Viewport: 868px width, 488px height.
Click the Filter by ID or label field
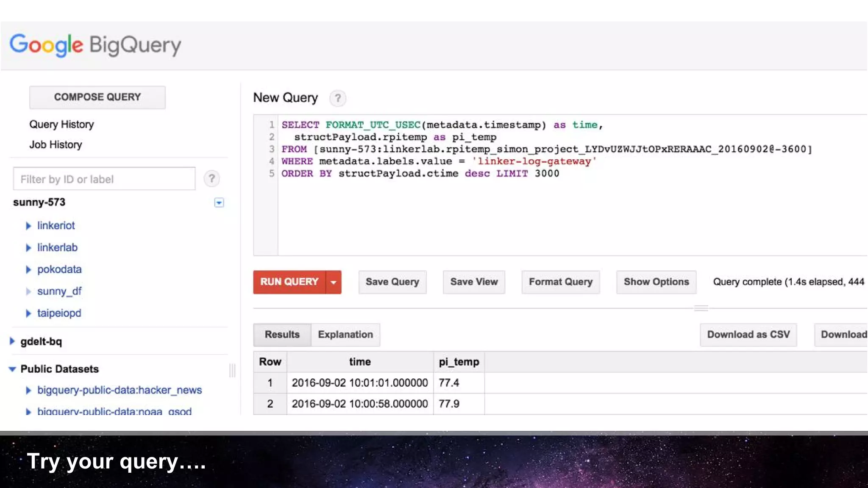pos(104,179)
